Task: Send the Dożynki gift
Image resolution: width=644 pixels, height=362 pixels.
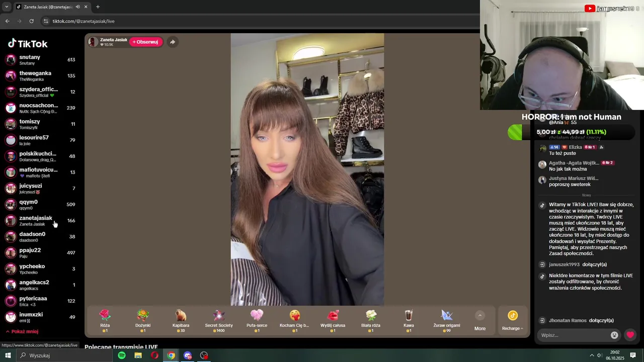Action: tap(143, 320)
